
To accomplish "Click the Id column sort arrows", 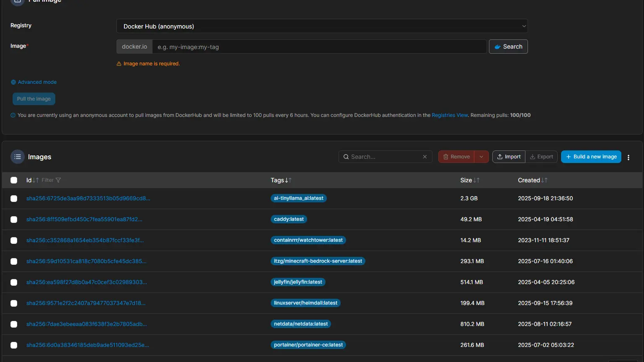I will coord(36,180).
